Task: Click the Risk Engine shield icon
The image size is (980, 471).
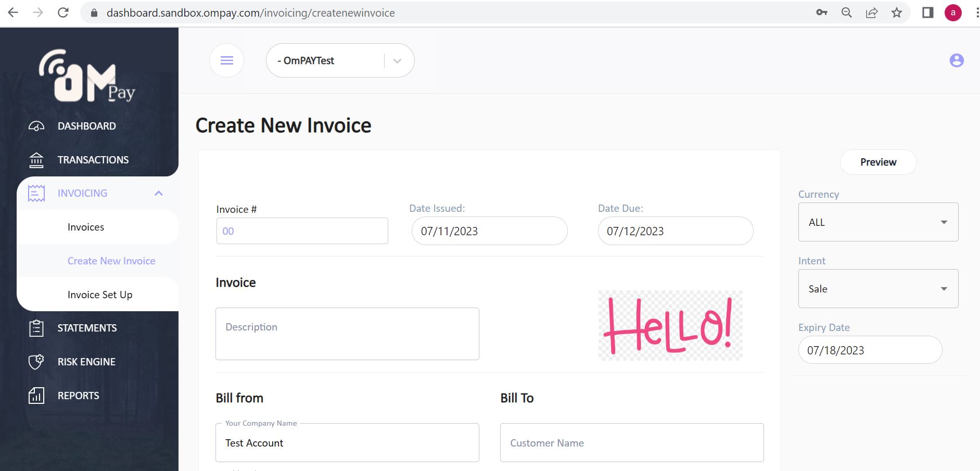Action: (36, 362)
